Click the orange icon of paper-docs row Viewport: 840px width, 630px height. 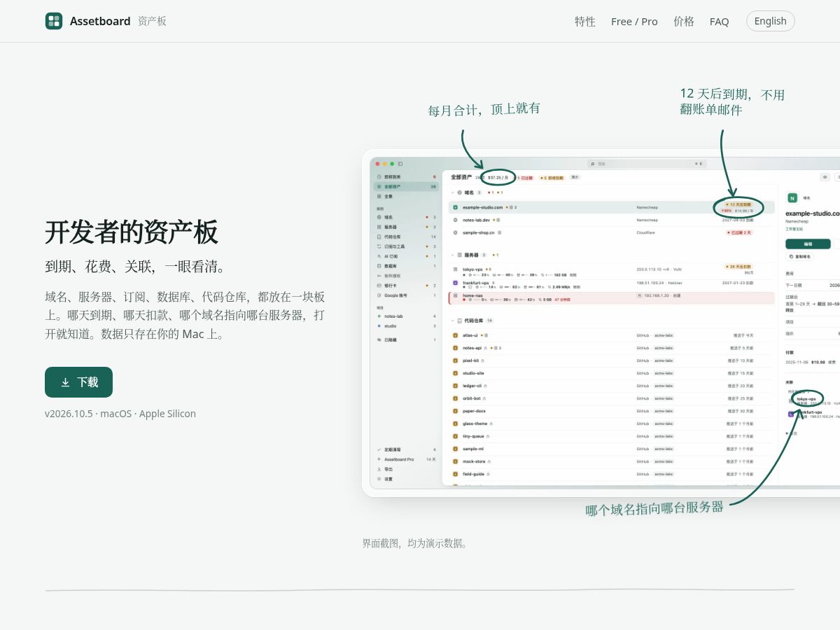[455, 411]
